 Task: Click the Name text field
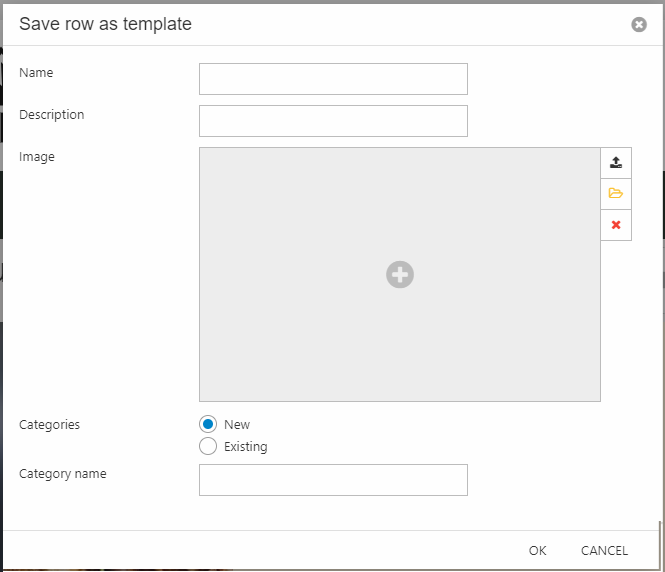pyautogui.click(x=333, y=79)
